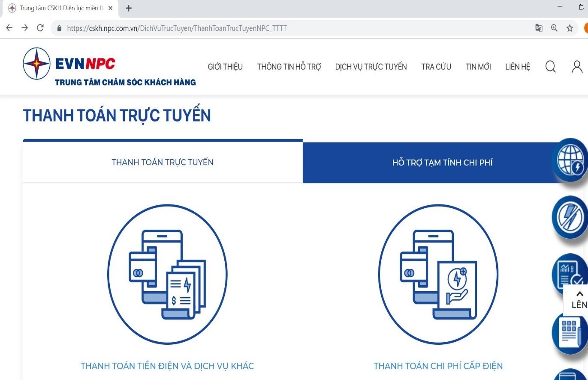Go forward in browser history

tap(24, 28)
